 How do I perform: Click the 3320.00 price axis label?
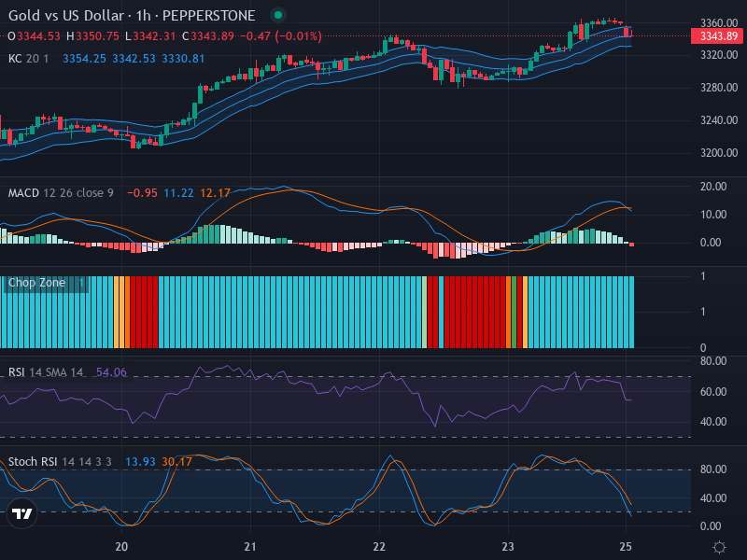719,55
